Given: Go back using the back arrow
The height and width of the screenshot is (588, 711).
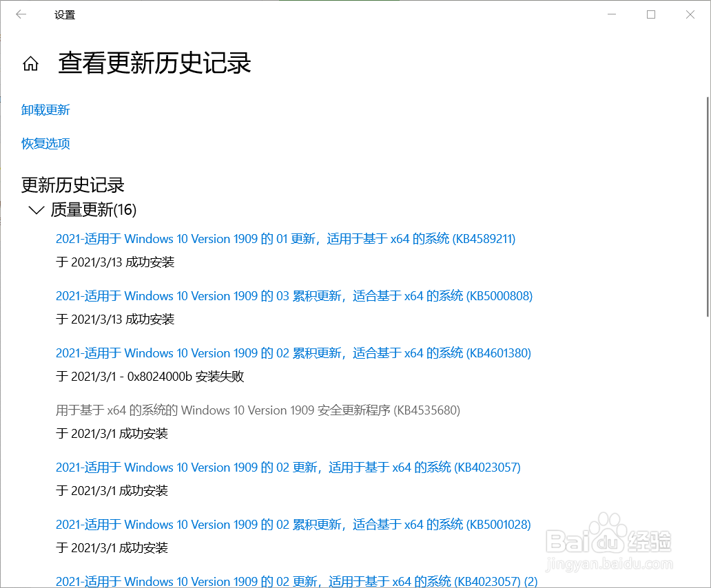Looking at the screenshot, I should [21, 14].
